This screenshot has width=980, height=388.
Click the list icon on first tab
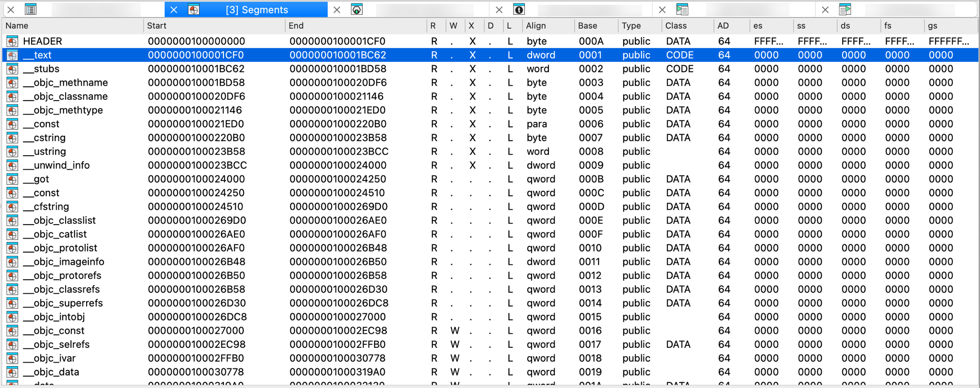tap(31, 10)
